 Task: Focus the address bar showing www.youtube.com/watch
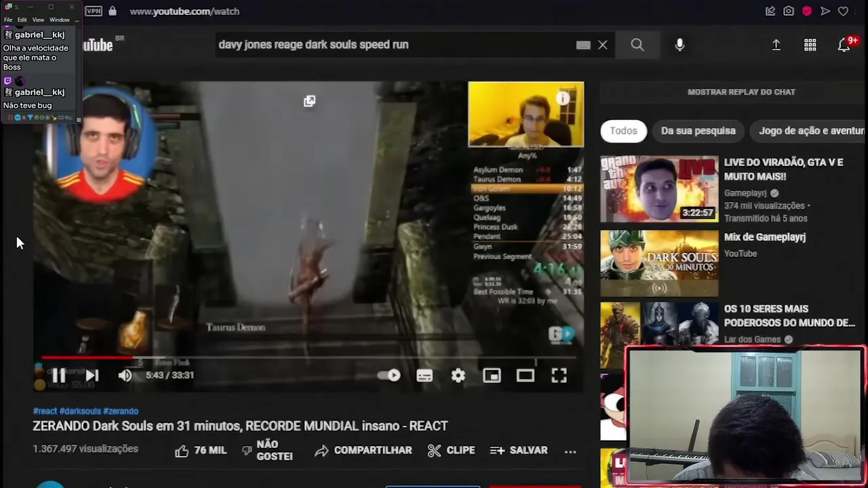pyautogui.click(x=184, y=11)
